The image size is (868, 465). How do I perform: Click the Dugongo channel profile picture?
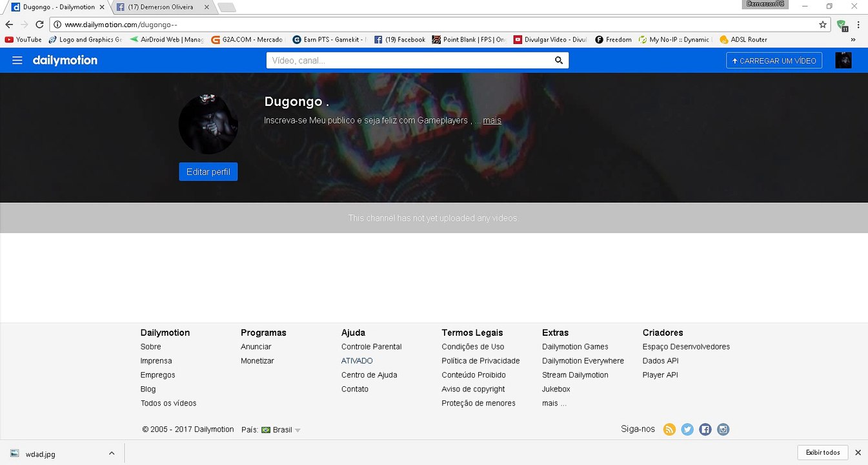(208, 124)
